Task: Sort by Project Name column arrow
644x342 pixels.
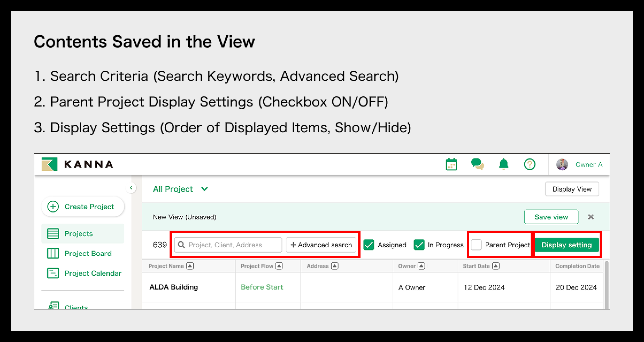Action: click(x=190, y=266)
